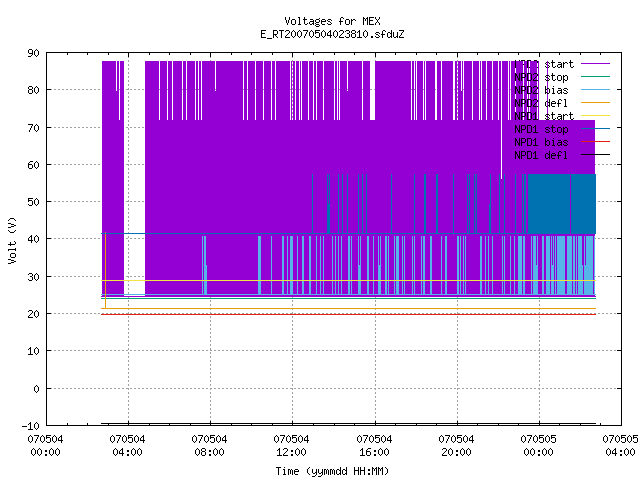640x480 pixels.
Task: Select the 'NPD1 stop' legend entry
Action: tap(541, 129)
